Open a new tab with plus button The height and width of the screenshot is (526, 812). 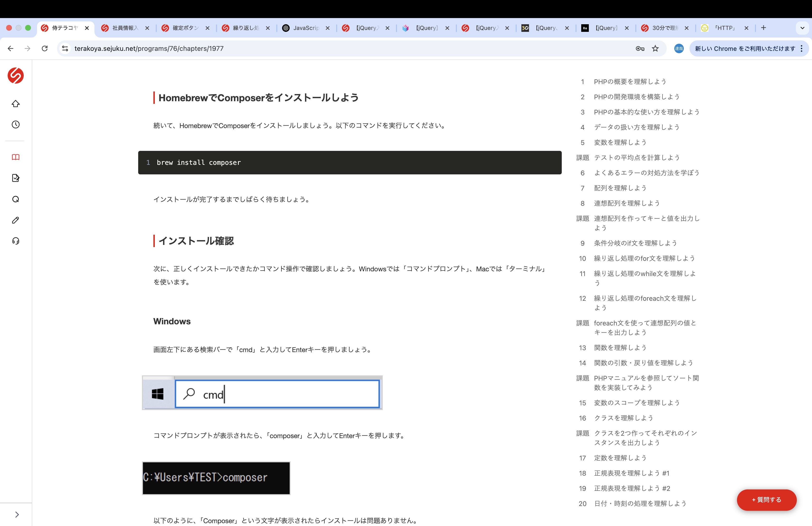[x=764, y=28]
